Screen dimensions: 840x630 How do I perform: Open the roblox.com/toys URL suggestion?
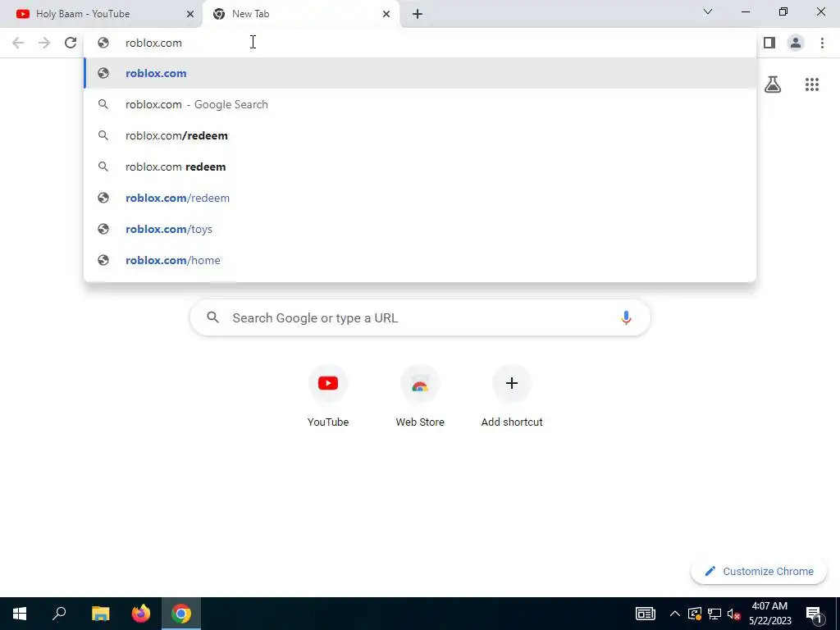(x=420, y=229)
